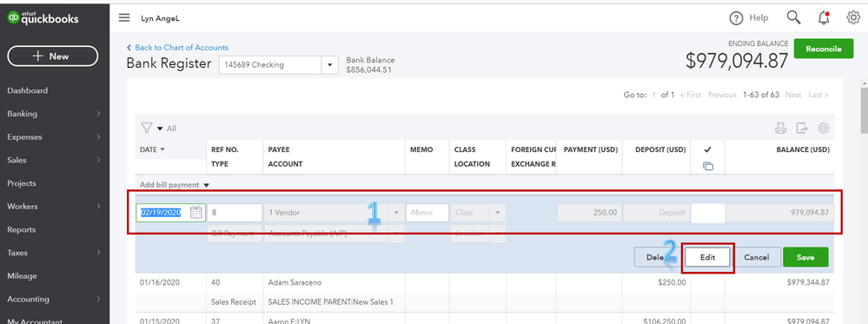
Task: Export the register with export icon
Action: [802, 129]
